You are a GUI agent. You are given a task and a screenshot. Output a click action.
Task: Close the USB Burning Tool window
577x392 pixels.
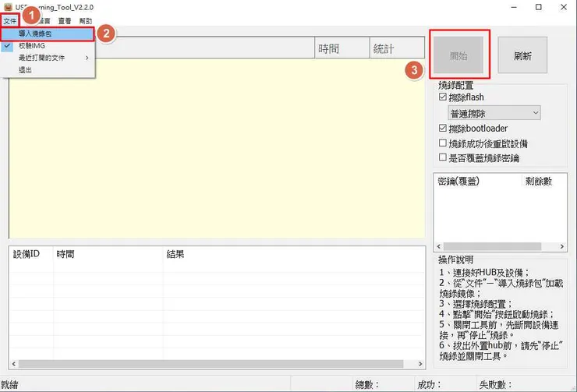click(x=564, y=7)
